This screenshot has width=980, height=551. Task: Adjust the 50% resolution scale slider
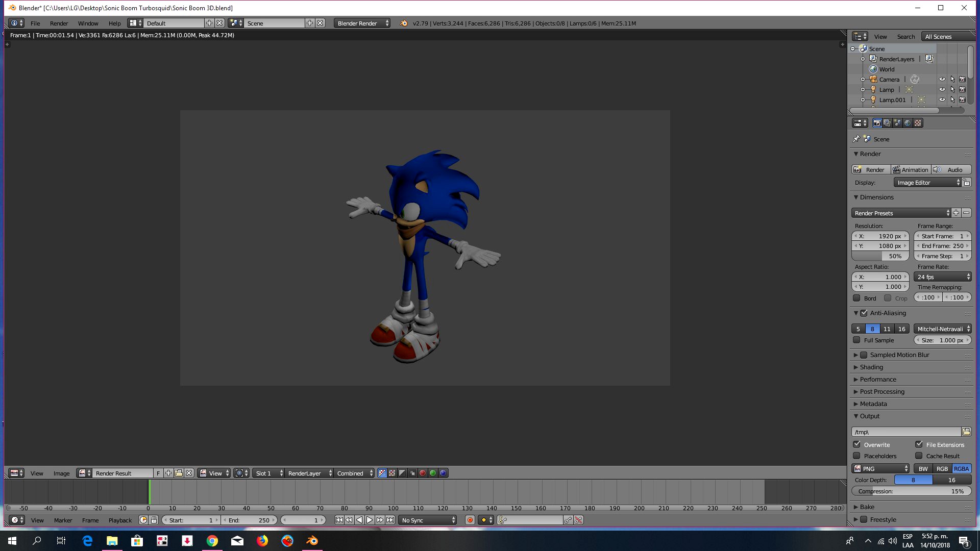pyautogui.click(x=880, y=256)
